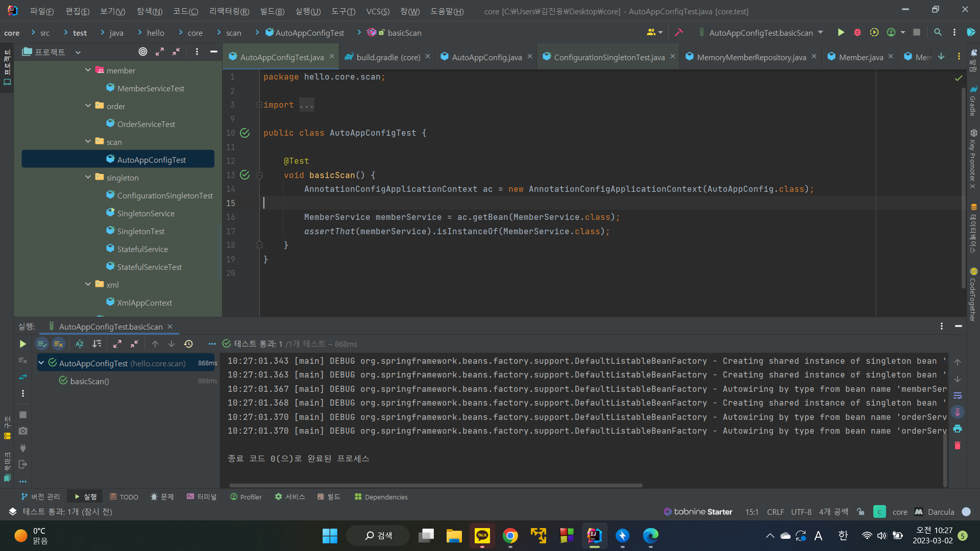This screenshot has width=980, height=551.
Task: Open run configuration dropdown AutoAppConfigTest.basicScan
Action: tap(761, 33)
